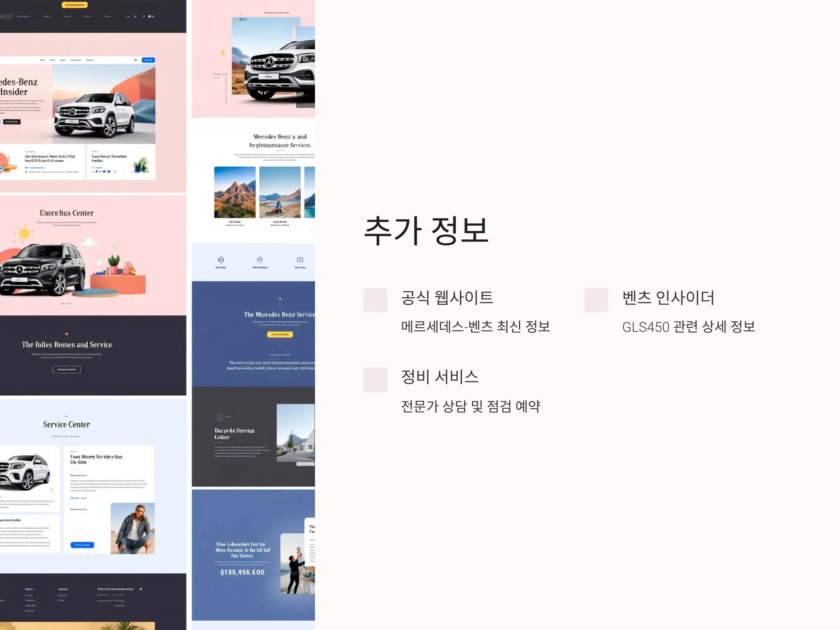Click the blue button in the Service Center card

click(x=82, y=545)
